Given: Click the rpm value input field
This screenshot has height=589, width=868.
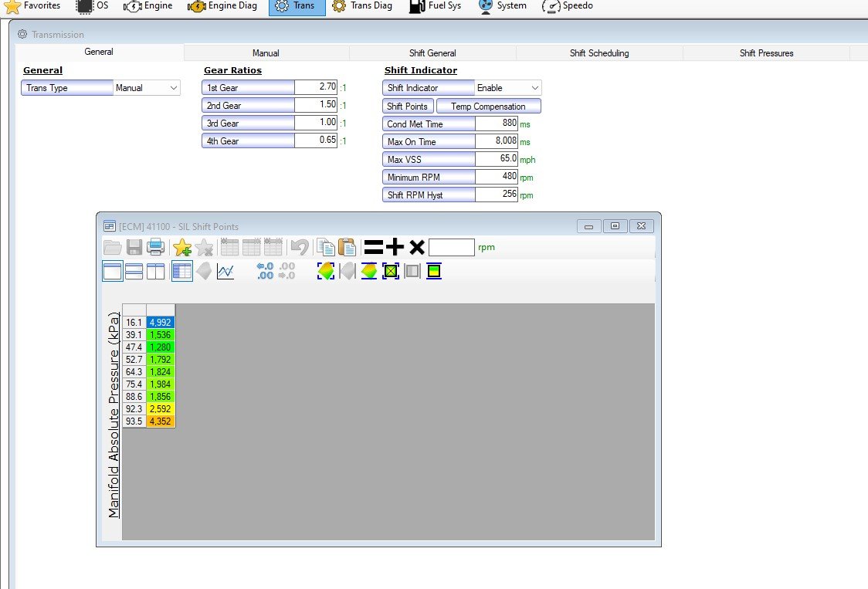Looking at the screenshot, I should tap(451, 247).
